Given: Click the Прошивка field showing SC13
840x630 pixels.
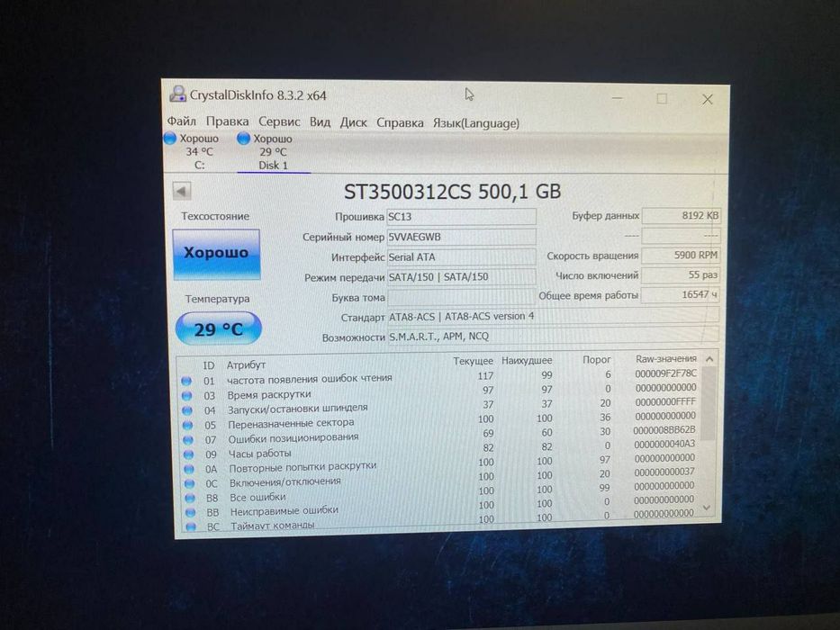Looking at the screenshot, I should pyautogui.click(x=461, y=216).
